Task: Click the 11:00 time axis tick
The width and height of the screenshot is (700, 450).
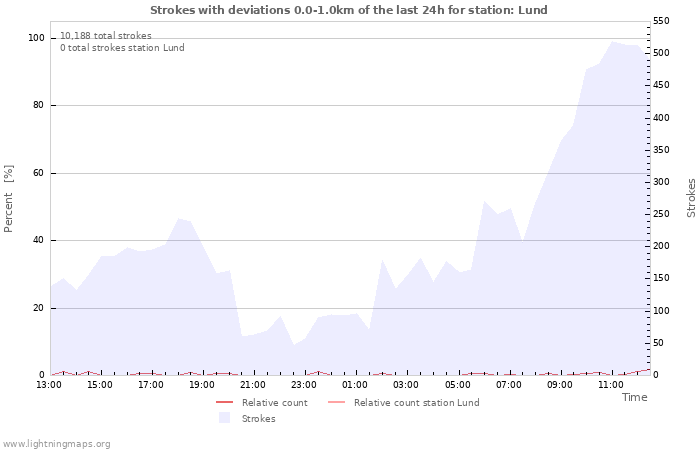Action: coord(610,384)
